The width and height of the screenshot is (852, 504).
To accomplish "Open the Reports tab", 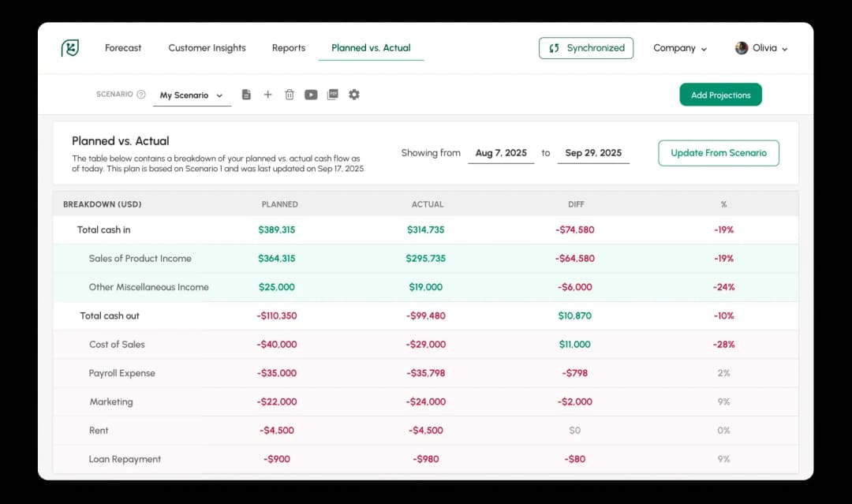I will (x=289, y=48).
